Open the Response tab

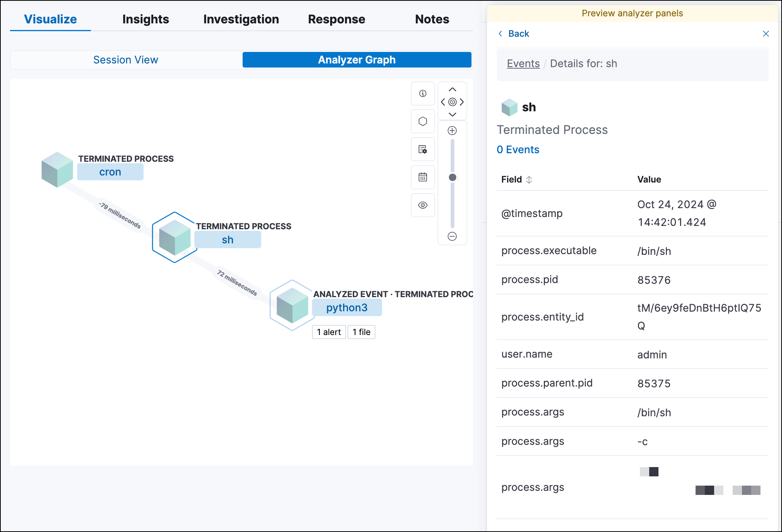tap(337, 19)
